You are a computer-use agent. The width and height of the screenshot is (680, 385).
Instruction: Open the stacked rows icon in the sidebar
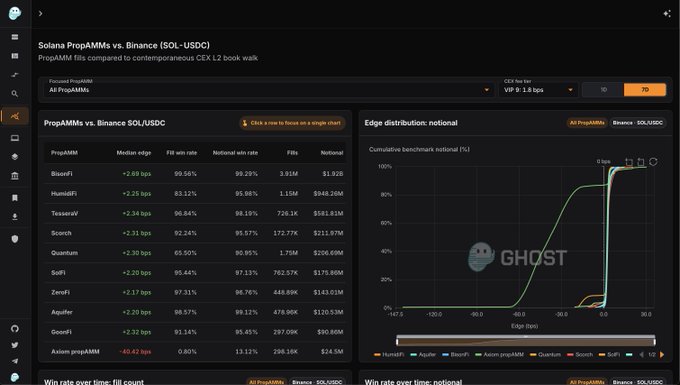(15, 37)
